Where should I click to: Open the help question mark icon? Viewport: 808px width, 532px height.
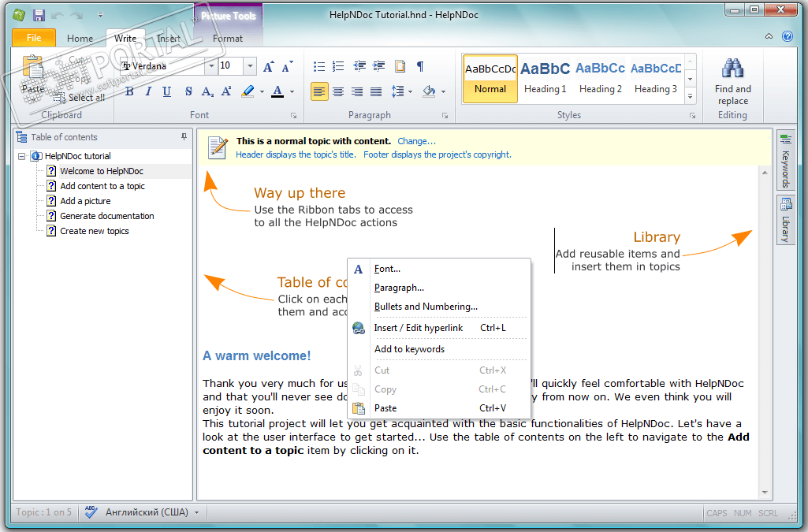788,36
